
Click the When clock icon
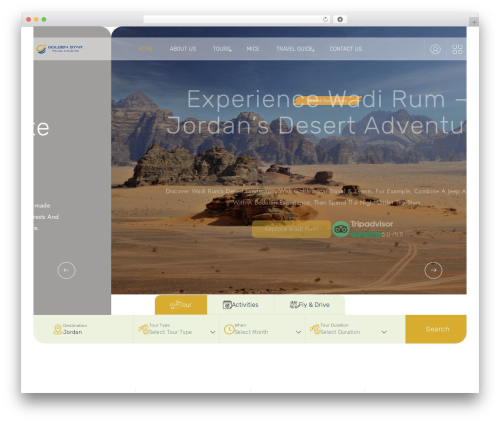pyautogui.click(x=229, y=329)
